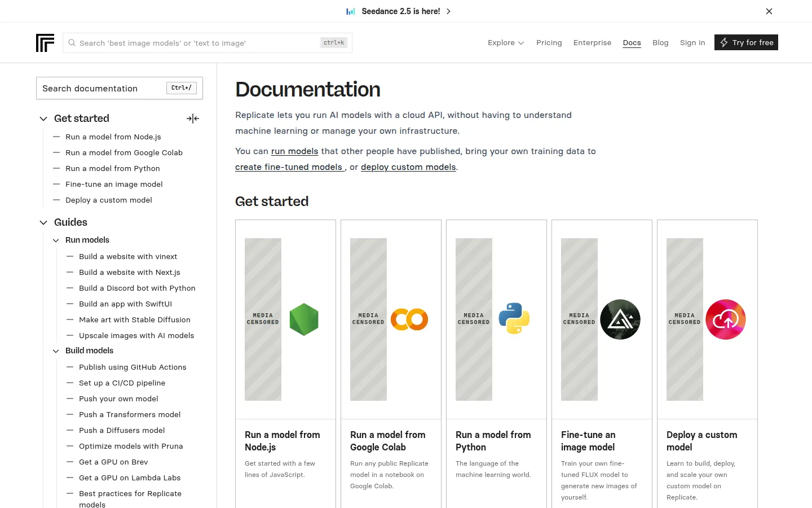Click the Python logo icon
Viewport: 812px width, 508px height.
click(514, 318)
